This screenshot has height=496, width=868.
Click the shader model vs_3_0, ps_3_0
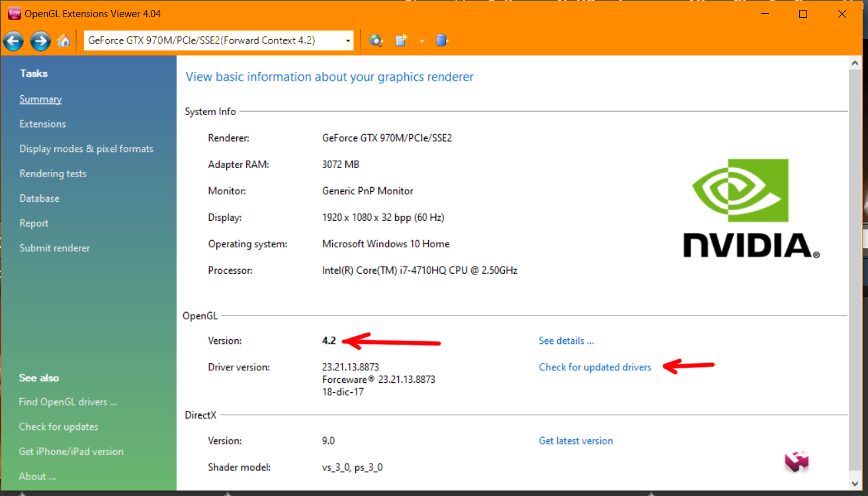352,467
